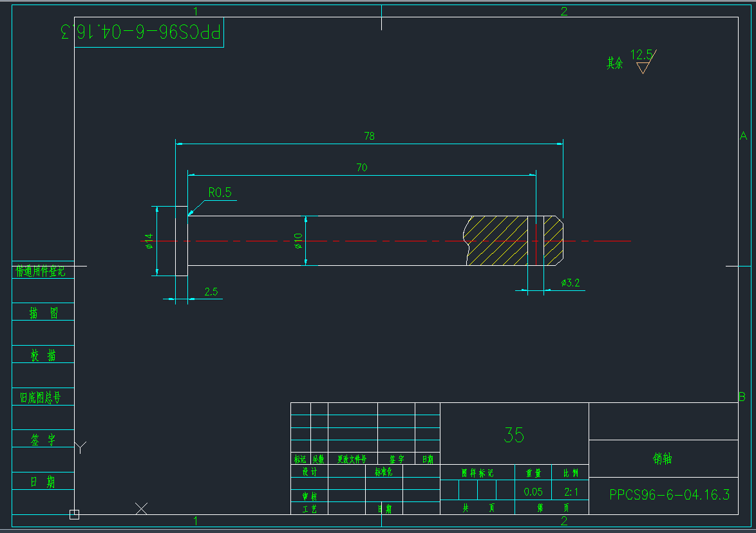
Task: Select the 标记 column label
Action: coord(300,459)
